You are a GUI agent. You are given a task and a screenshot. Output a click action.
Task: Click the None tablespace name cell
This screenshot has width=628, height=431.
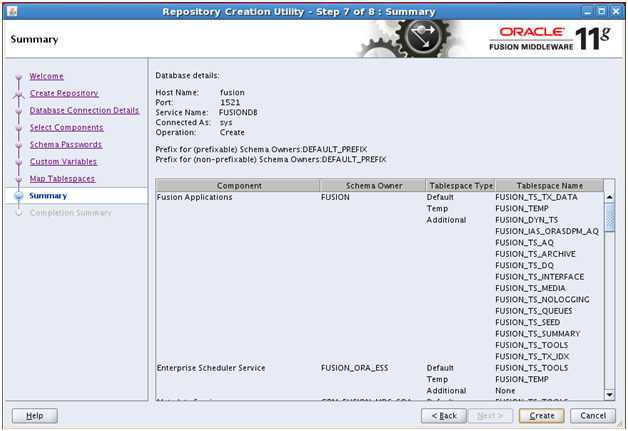coord(505,391)
